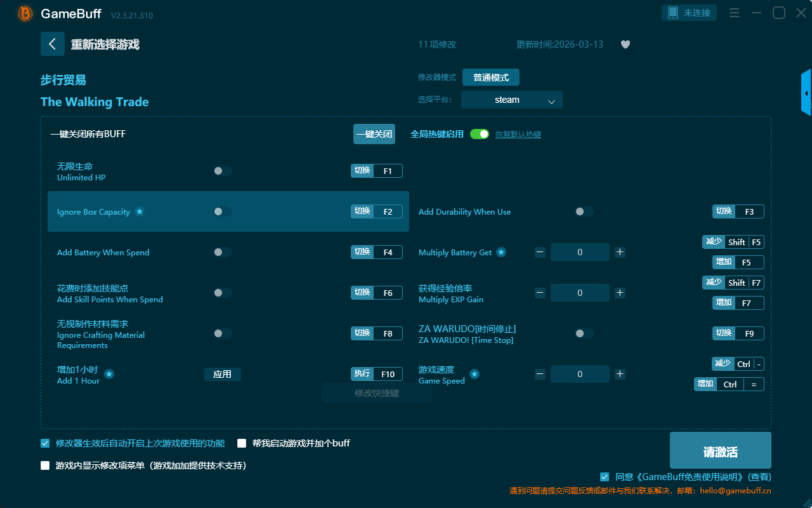Open the steam platform dropdown
The image size is (812, 508).
512,100
